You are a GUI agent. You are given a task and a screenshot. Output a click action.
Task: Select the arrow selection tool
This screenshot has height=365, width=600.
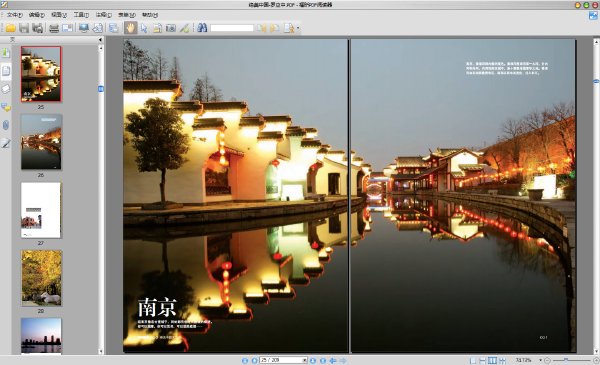pos(144,28)
